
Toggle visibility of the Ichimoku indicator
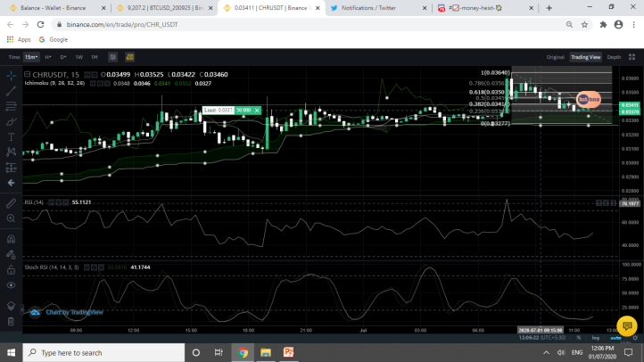coord(93,83)
